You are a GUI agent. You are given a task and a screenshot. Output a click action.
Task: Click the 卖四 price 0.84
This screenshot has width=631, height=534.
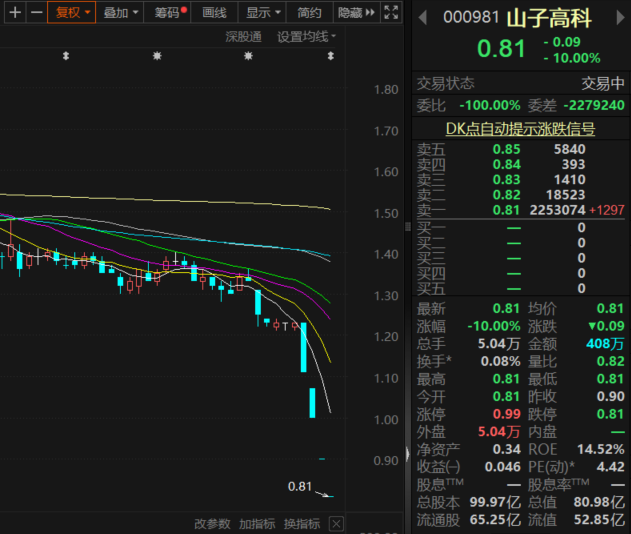[506, 164]
